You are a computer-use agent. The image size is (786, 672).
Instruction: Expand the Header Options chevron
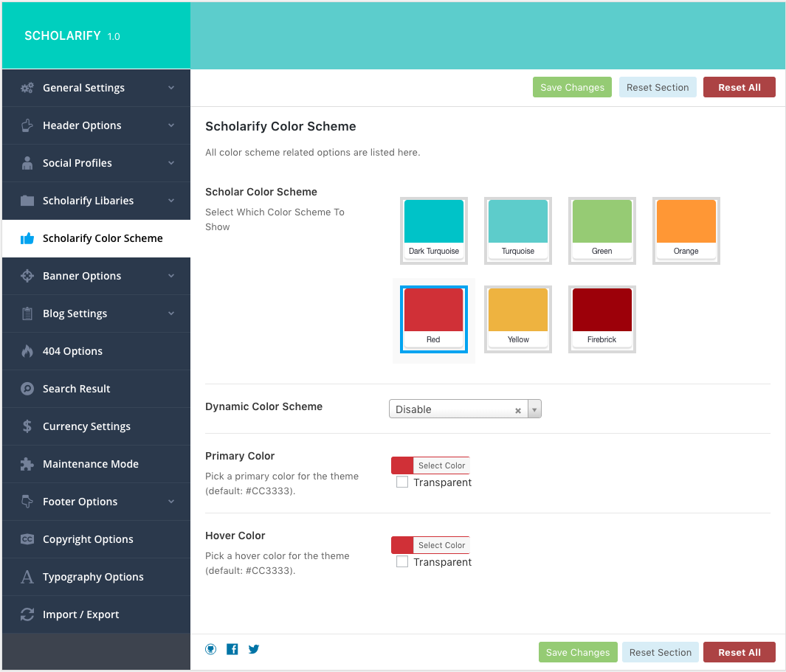tap(171, 125)
